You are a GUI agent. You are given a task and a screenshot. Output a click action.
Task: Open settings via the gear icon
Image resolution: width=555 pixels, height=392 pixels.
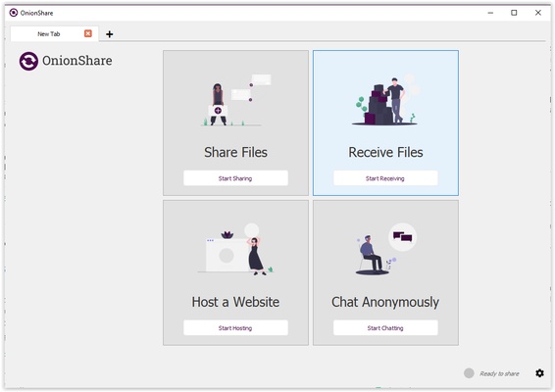pyautogui.click(x=539, y=373)
